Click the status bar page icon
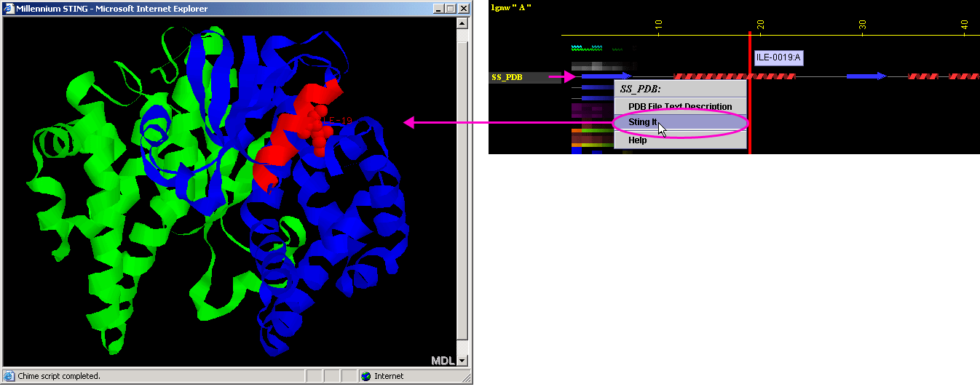This screenshot has width=980, height=392. click(x=9, y=376)
